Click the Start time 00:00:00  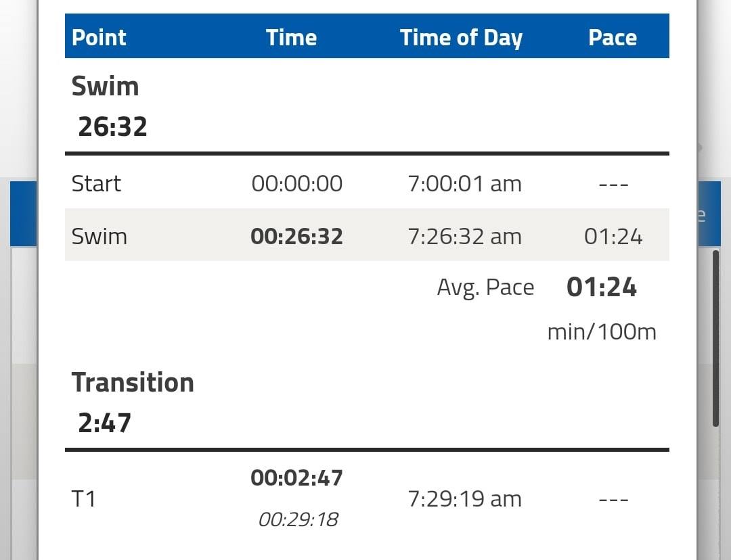(x=297, y=183)
